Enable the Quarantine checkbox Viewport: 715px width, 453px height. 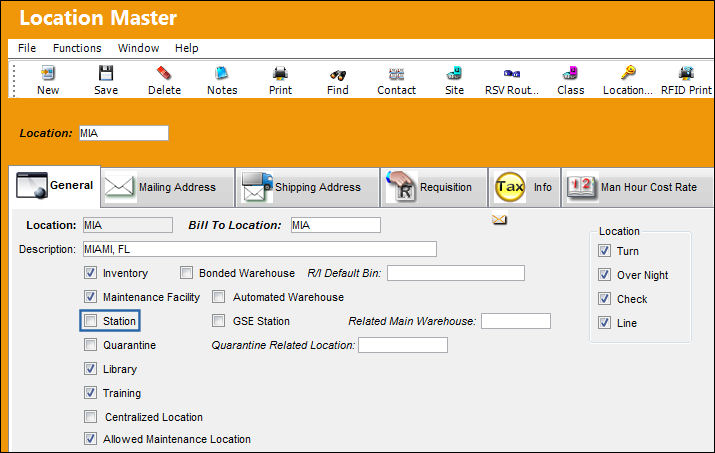[x=90, y=345]
